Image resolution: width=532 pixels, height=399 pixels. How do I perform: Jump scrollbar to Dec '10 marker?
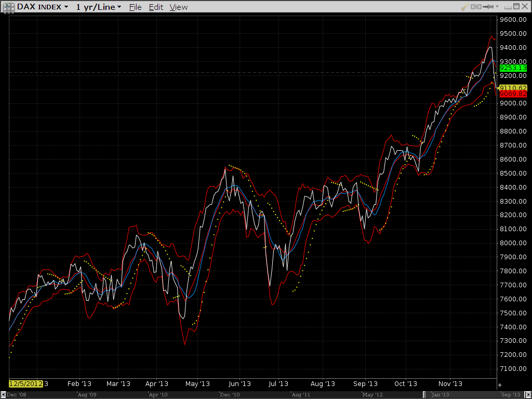[x=230, y=395]
